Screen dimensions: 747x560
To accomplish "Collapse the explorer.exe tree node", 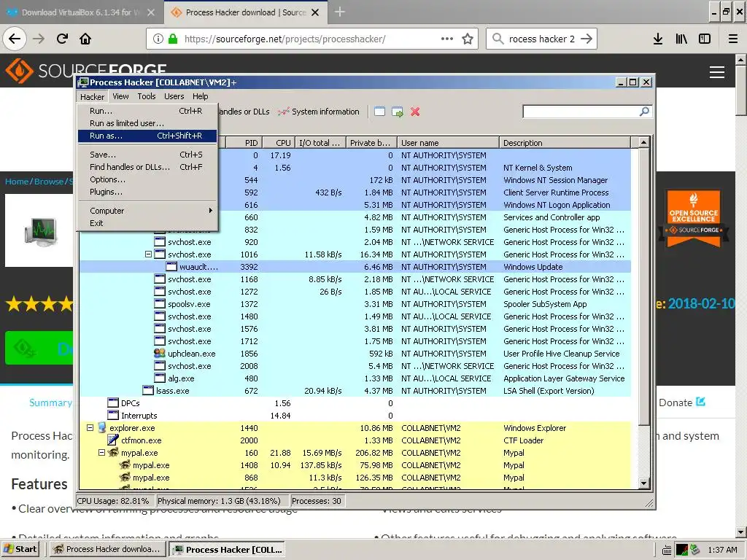I will (90, 427).
